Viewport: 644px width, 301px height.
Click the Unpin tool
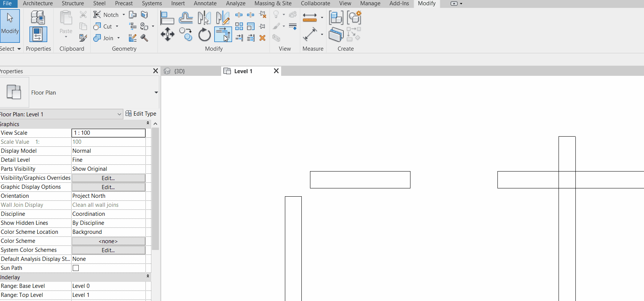(x=263, y=15)
